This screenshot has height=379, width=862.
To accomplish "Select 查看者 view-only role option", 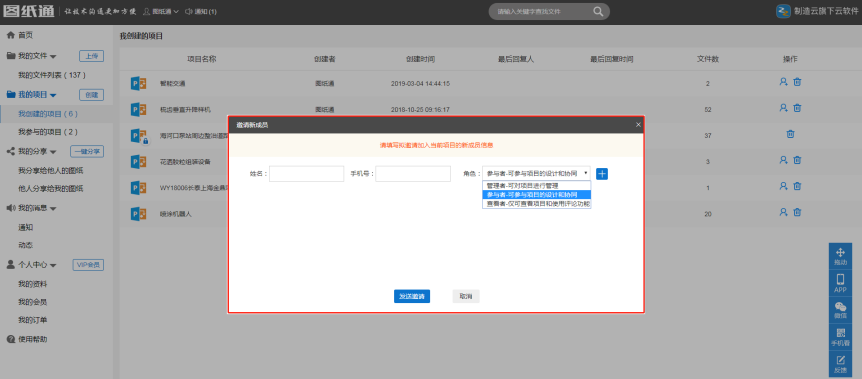I will pos(537,204).
